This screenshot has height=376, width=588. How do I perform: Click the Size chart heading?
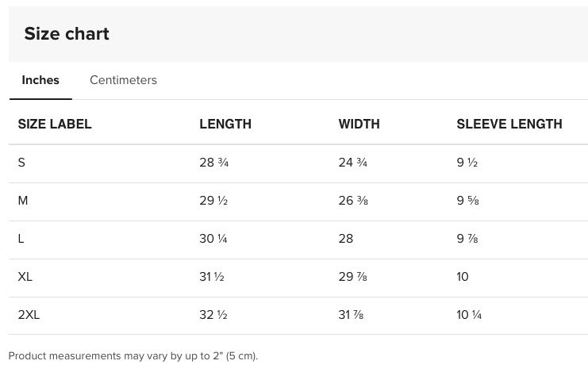[x=67, y=34]
